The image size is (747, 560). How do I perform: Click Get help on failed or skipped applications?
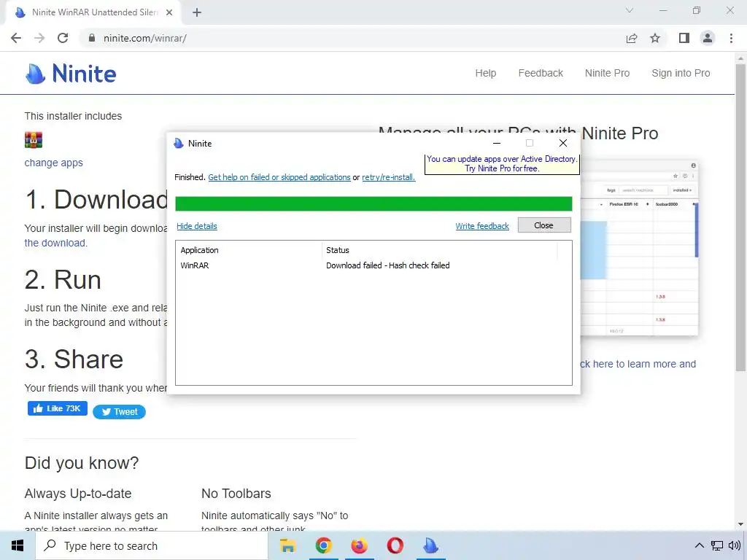click(279, 177)
